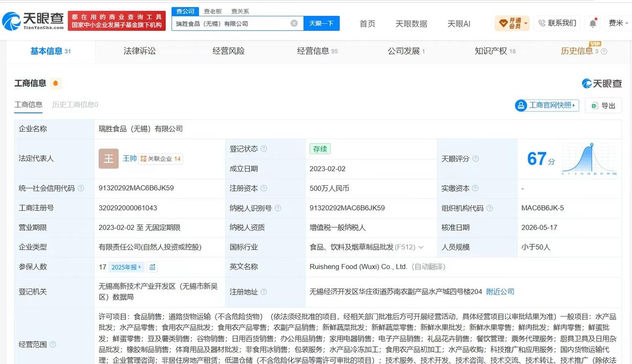Click help icon next to 统一社会信用代码
Image resolution: width=632 pixels, height=364 pixels.
tap(81, 188)
